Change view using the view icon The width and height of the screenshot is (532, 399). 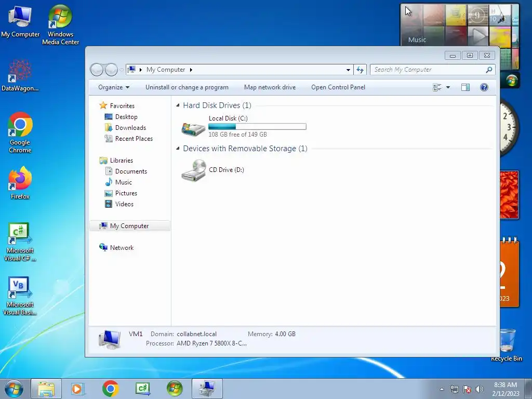437,87
